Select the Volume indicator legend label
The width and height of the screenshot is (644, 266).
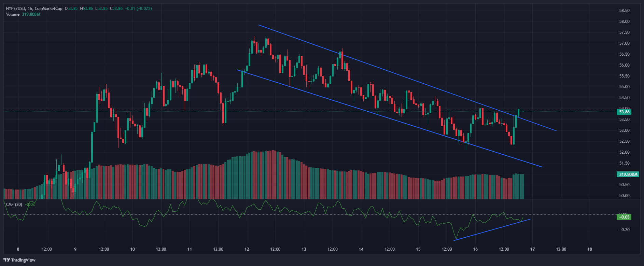click(x=13, y=14)
